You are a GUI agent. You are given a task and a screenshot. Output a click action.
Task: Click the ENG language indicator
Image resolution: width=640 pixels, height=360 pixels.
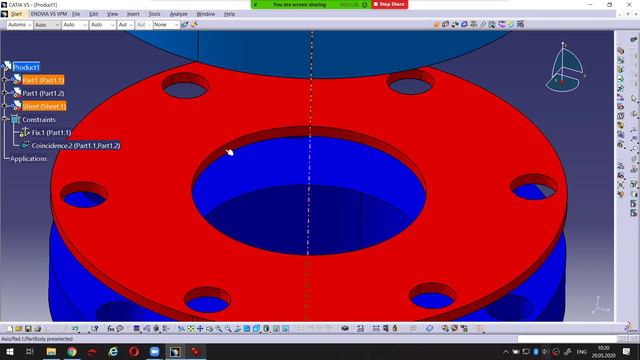[582, 351]
